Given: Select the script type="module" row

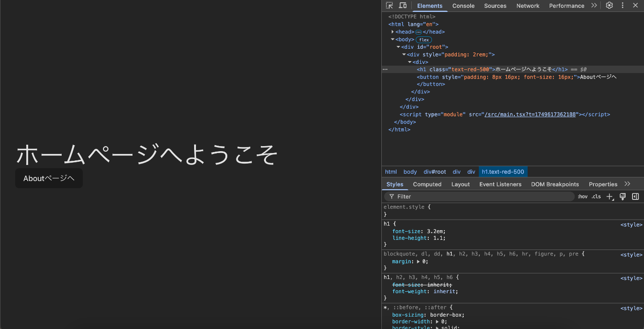Looking at the screenshot, I should [x=505, y=114].
